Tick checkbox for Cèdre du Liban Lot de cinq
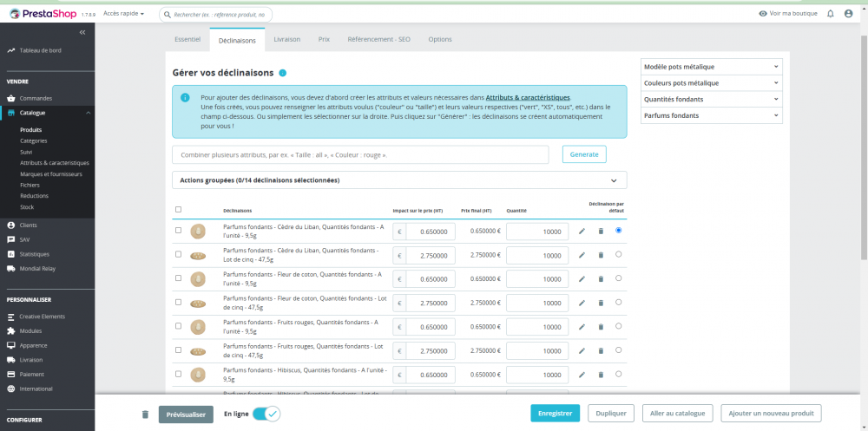Screen dimensions: 868x431 [178, 254]
